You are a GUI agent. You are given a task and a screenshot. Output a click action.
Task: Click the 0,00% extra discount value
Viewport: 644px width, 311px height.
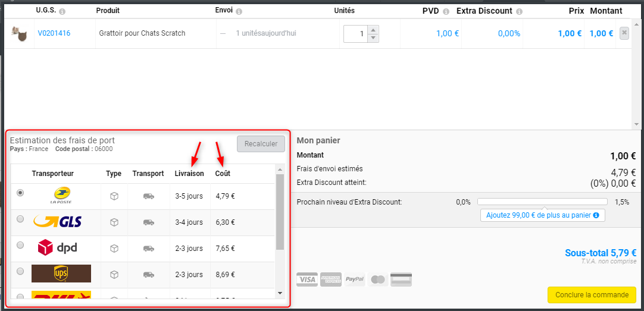click(509, 34)
